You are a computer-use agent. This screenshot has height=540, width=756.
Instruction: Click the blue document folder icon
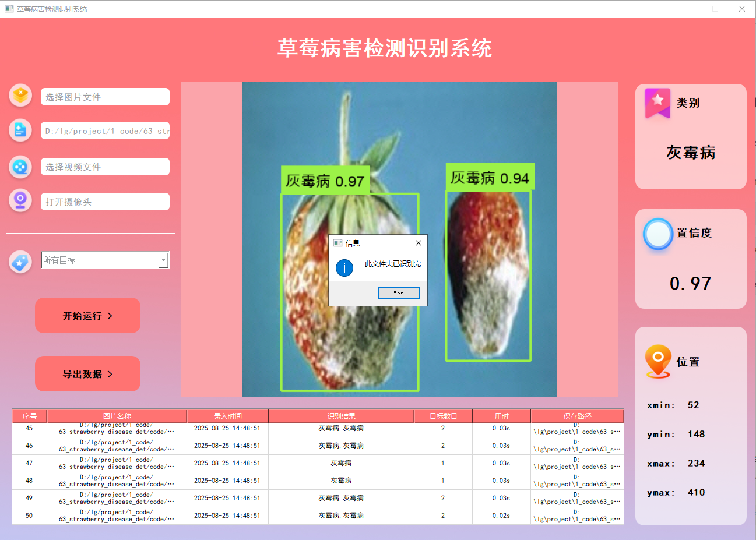click(x=20, y=130)
